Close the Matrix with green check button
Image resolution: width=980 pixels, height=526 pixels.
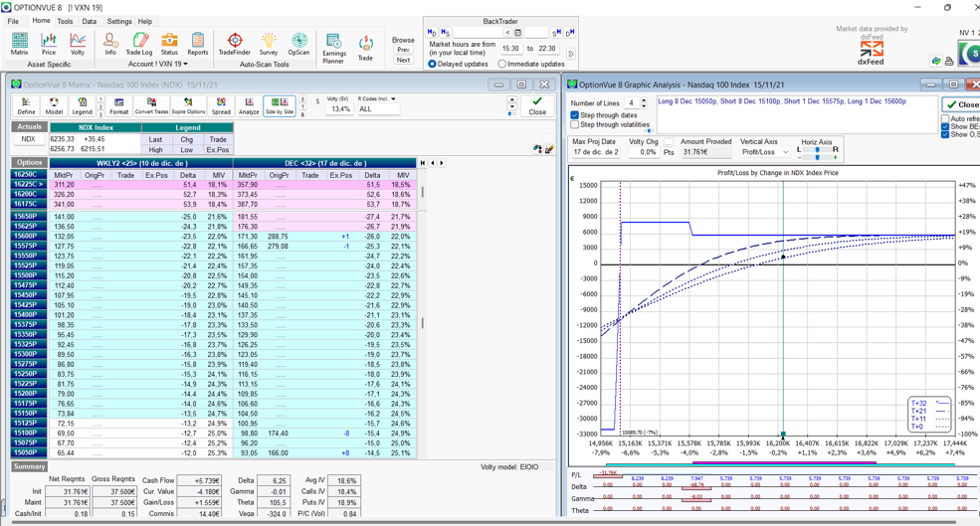[537, 105]
